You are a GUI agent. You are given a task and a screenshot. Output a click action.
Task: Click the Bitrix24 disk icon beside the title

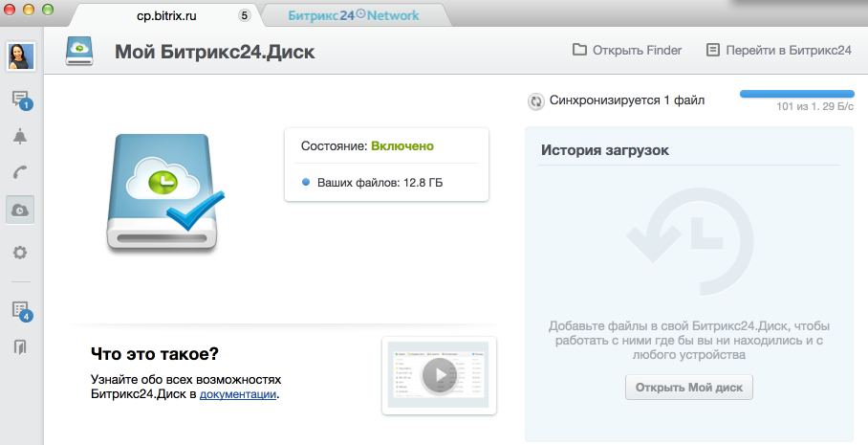pyautogui.click(x=79, y=51)
